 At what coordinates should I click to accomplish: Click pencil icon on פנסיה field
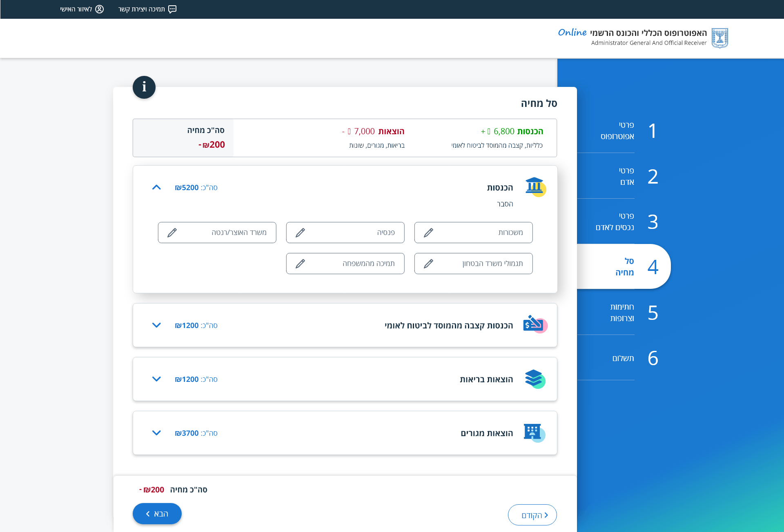300,233
